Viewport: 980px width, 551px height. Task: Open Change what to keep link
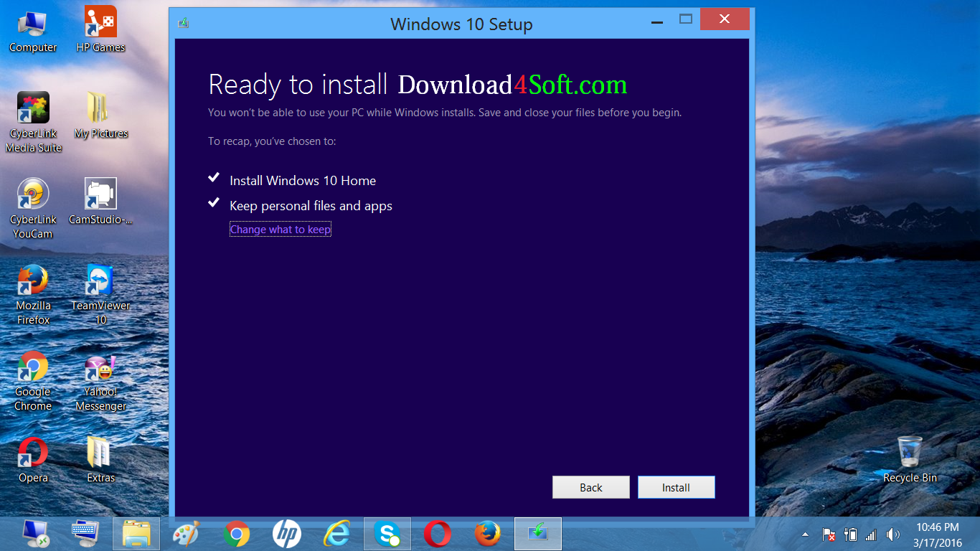pos(281,230)
